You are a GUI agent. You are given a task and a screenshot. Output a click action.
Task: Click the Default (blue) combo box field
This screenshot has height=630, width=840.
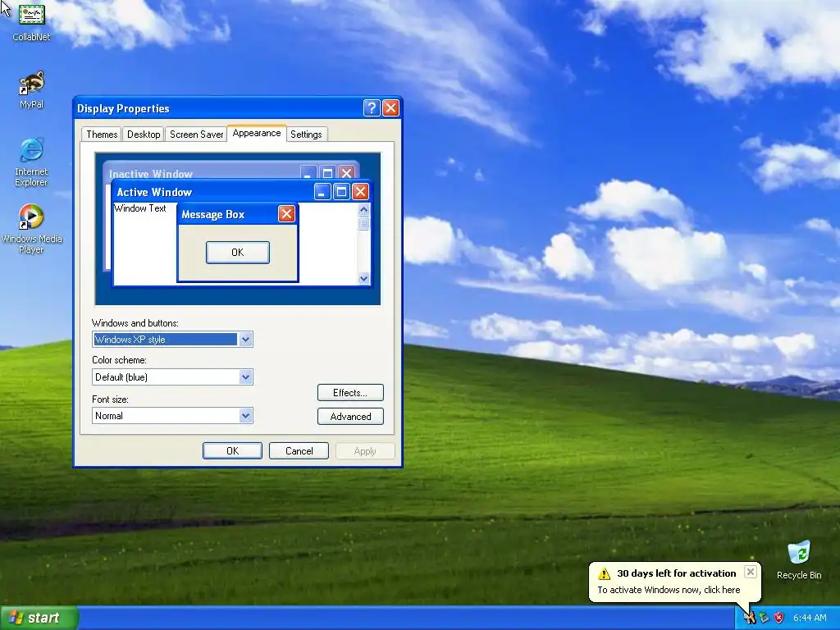coord(172,377)
